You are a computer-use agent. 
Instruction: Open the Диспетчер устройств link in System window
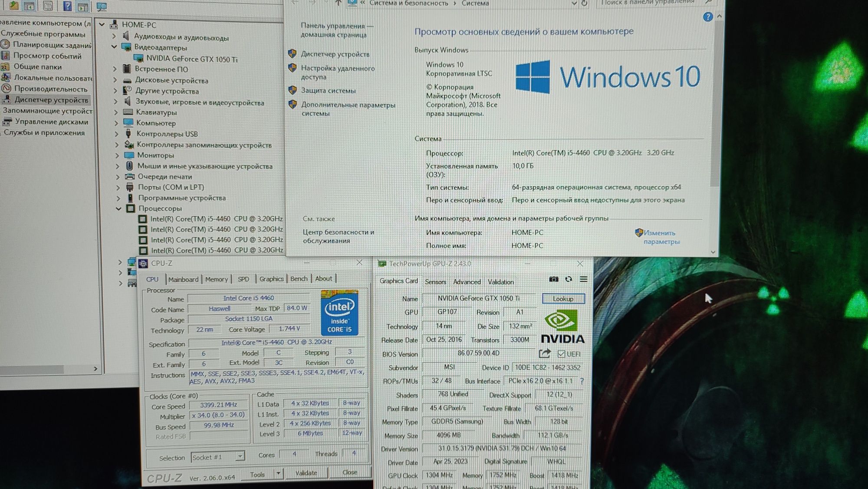335,54
